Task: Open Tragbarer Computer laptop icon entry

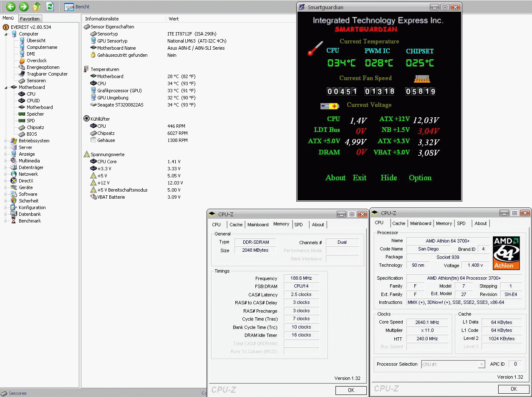Action: 22,74
